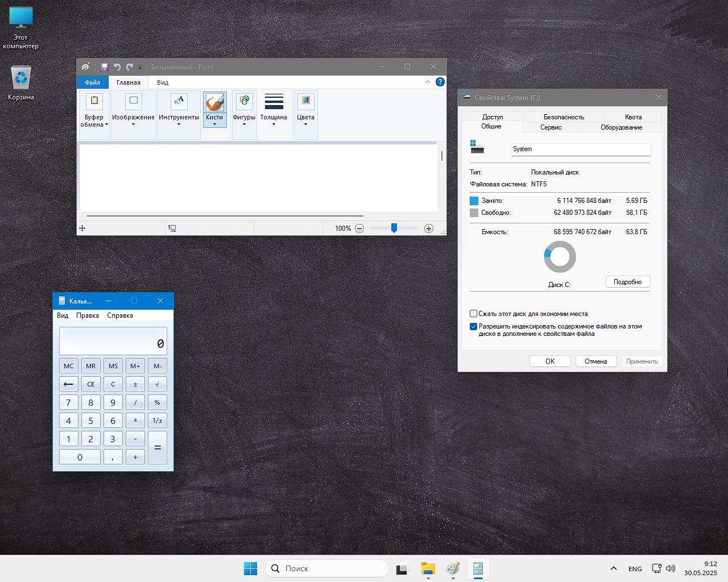
Task: Uncheck the allow file indexing checkbox
Action: (473, 327)
